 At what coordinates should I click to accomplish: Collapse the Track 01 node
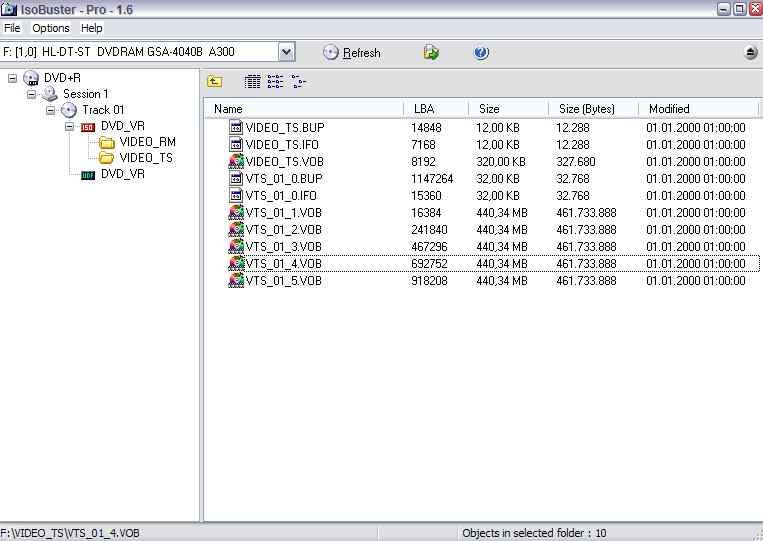tap(51, 110)
